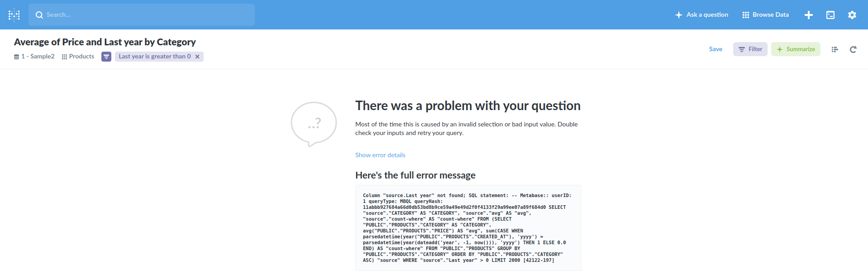Select the question title to rename it

tap(105, 42)
